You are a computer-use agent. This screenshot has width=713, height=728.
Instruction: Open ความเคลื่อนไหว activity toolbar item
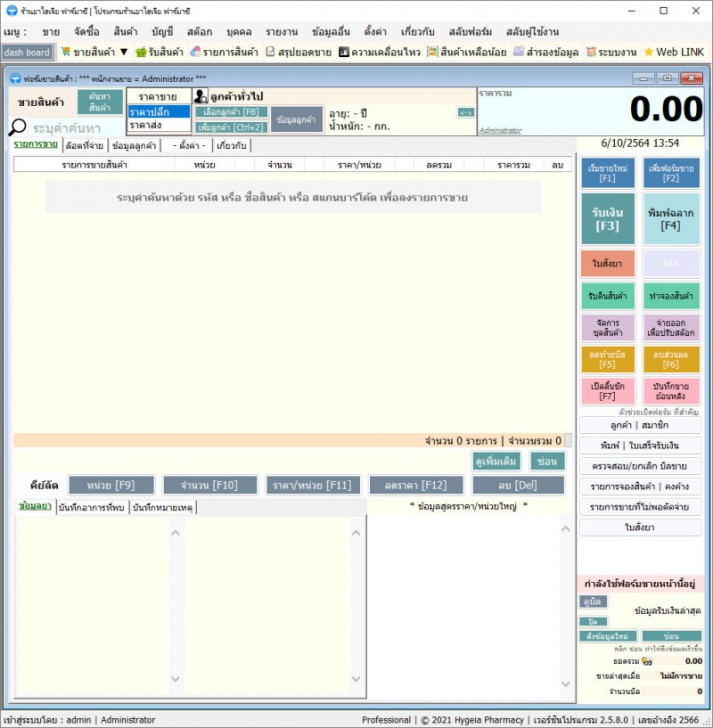(380, 52)
